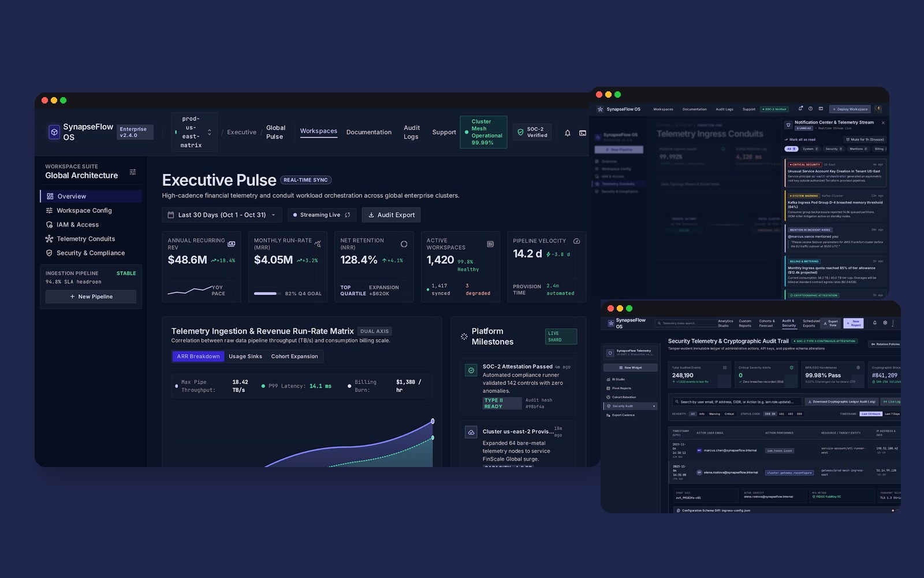Screen dimensions: 924x578
Task: Open Audit Logs in main window nav
Action: point(412,132)
